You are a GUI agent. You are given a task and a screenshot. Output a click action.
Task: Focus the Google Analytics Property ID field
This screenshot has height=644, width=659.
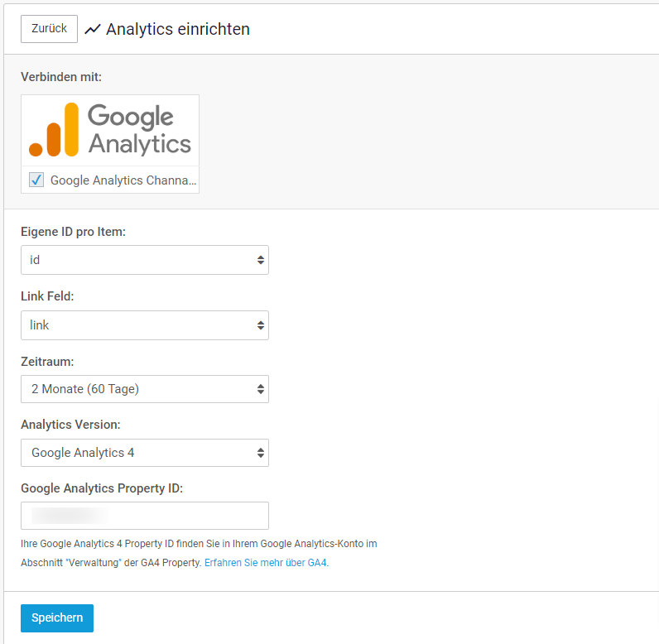(x=145, y=516)
